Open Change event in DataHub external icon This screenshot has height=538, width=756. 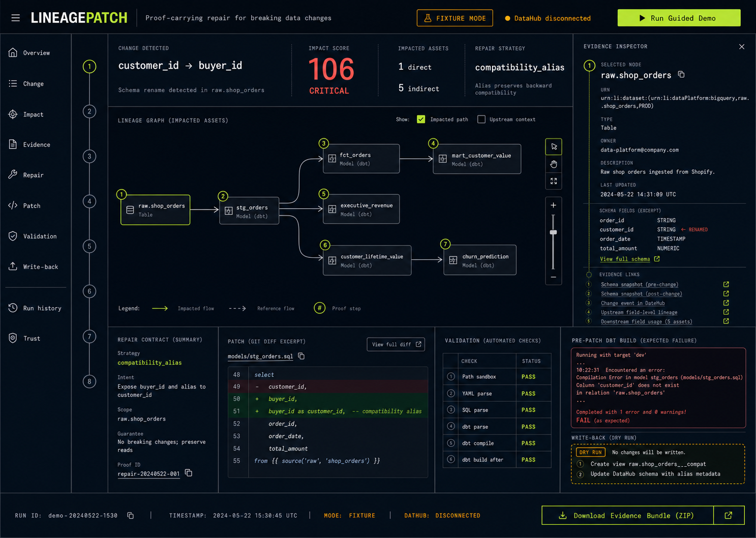point(726,303)
